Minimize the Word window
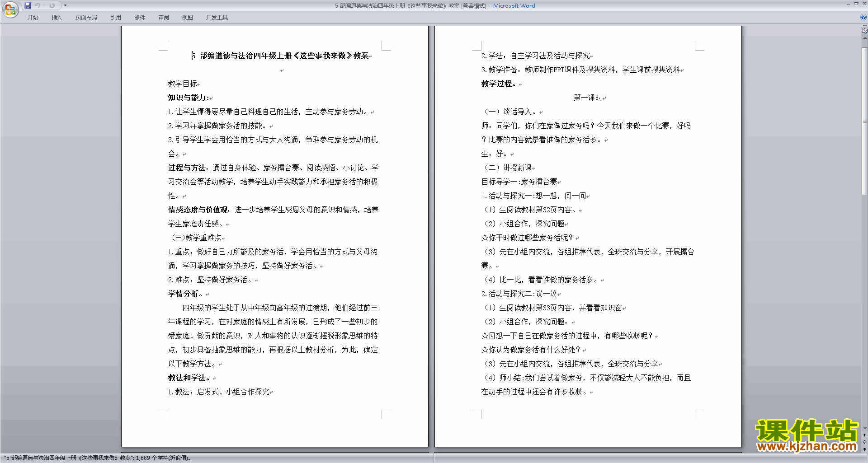868x463 pixels. pos(848,4)
